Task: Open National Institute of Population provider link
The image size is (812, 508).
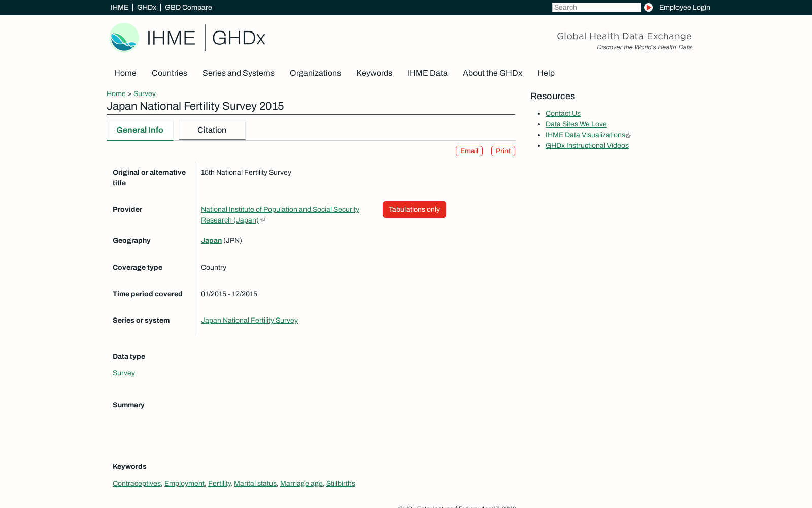Action: pos(280,215)
